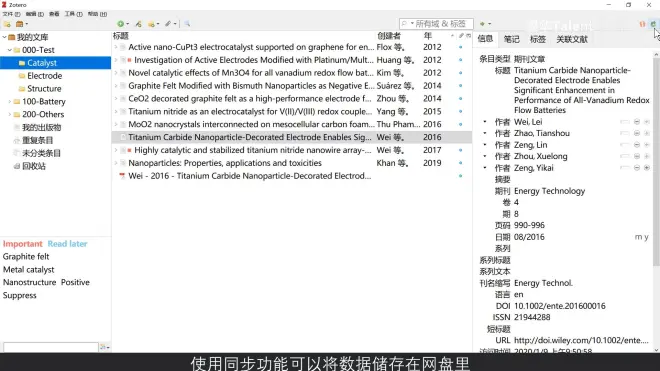Filter by the Important tag
Image resolution: width=660 pixels, height=371 pixels.
pos(23,244)
